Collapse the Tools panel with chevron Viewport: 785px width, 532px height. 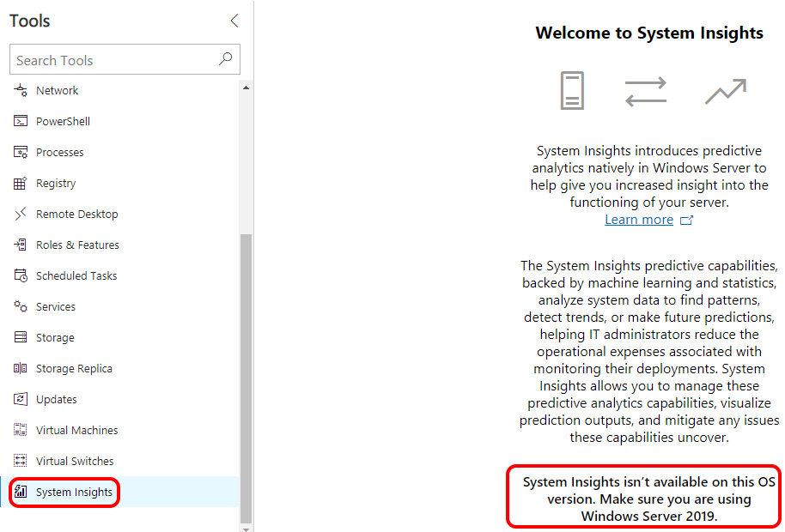click(234, 21)
